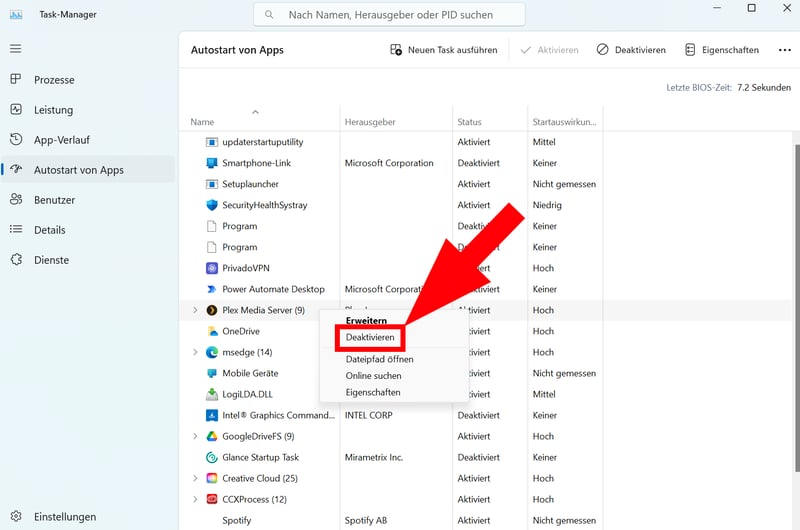800x530 pixels.
Task: Expand the msedge (14) group
Action: tap(195, 352)
